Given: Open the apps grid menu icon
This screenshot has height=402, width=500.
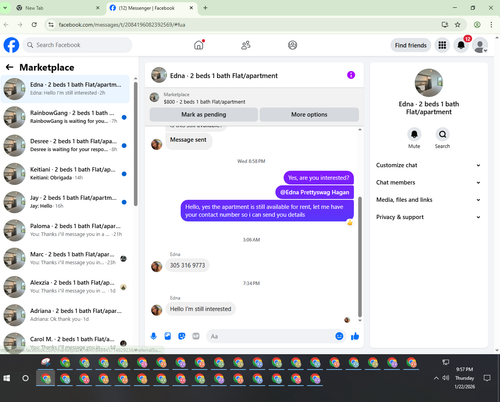Looking at the screenshot, I should (x=442, y=45).
